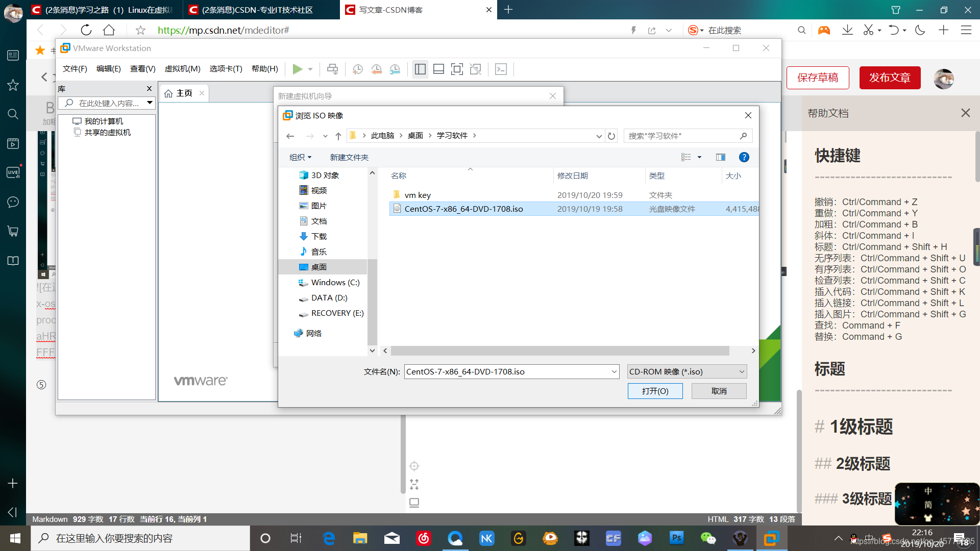Click the 取消 button in dialog
The width and height of the screenshot is (980, 551).
tap(719, 391)
